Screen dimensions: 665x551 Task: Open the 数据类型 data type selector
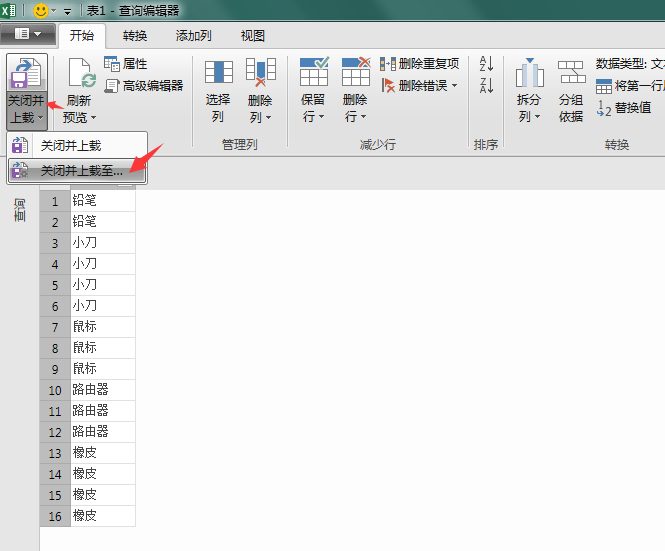(x=630, y=64)
